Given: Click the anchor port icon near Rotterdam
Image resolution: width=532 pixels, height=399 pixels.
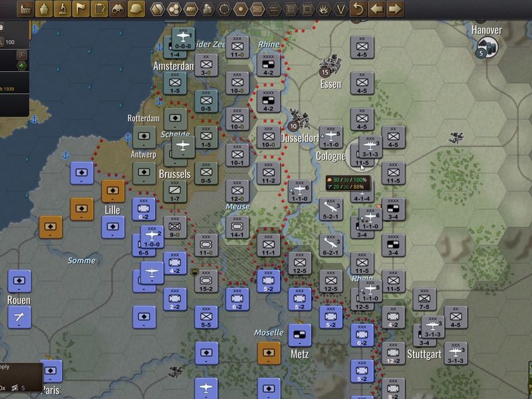Looking at the screenshot, I should click(128, 137).
